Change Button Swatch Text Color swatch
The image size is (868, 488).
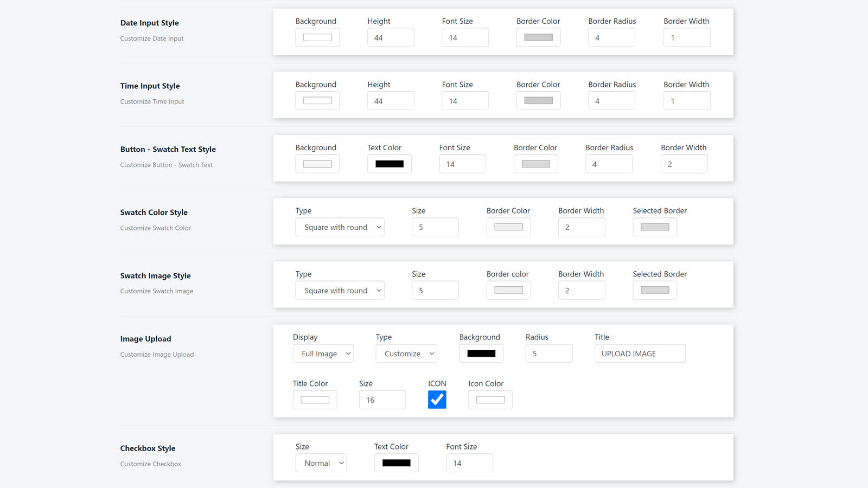389,164
